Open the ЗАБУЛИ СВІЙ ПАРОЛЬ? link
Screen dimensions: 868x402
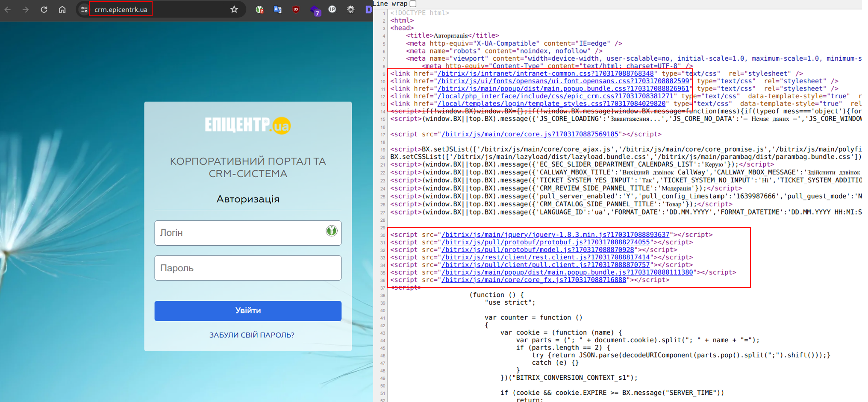252,335
